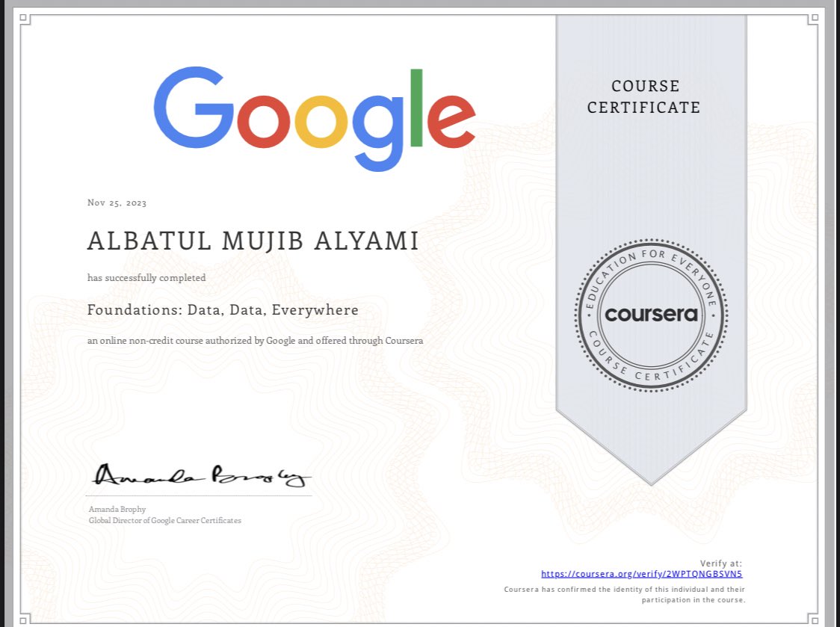This screenshot has width=840, height=627.
Task: Click the text 'has successfully completed'
Action: (146, 277)
